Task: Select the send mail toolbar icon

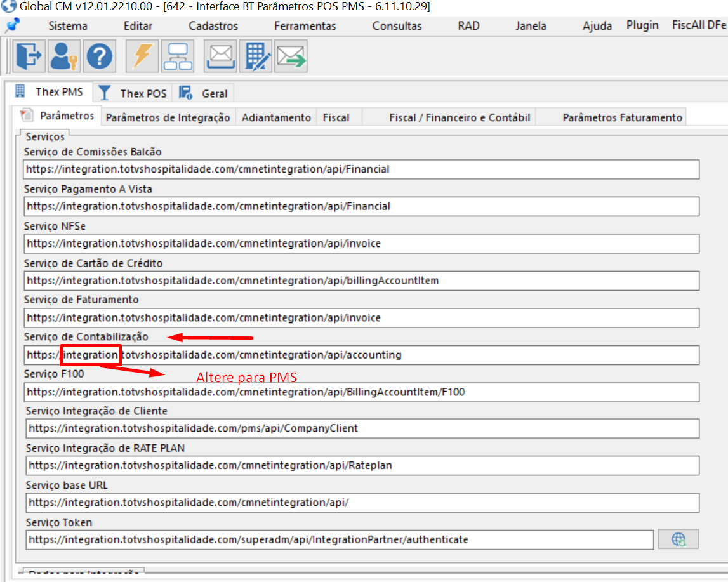Action: [x=290, y=56]
